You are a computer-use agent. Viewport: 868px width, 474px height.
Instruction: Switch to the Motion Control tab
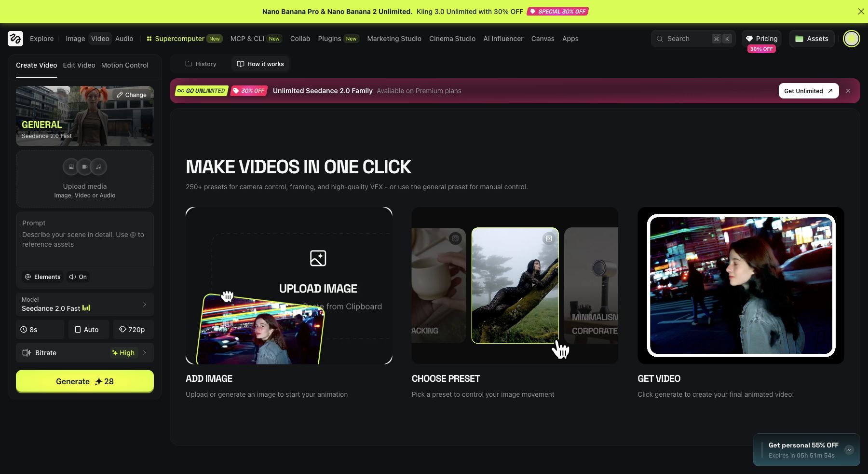[125, 65]
